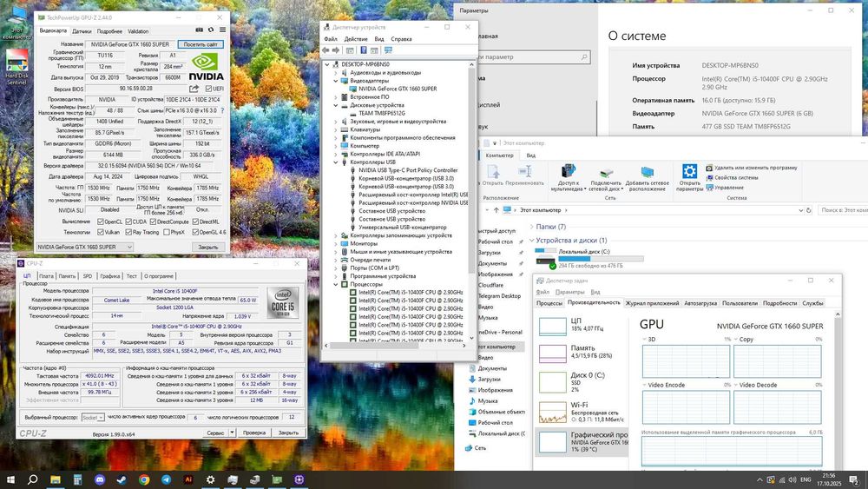
Task: Open the 'Действие' menu in Device Manager
Action: 355,39
